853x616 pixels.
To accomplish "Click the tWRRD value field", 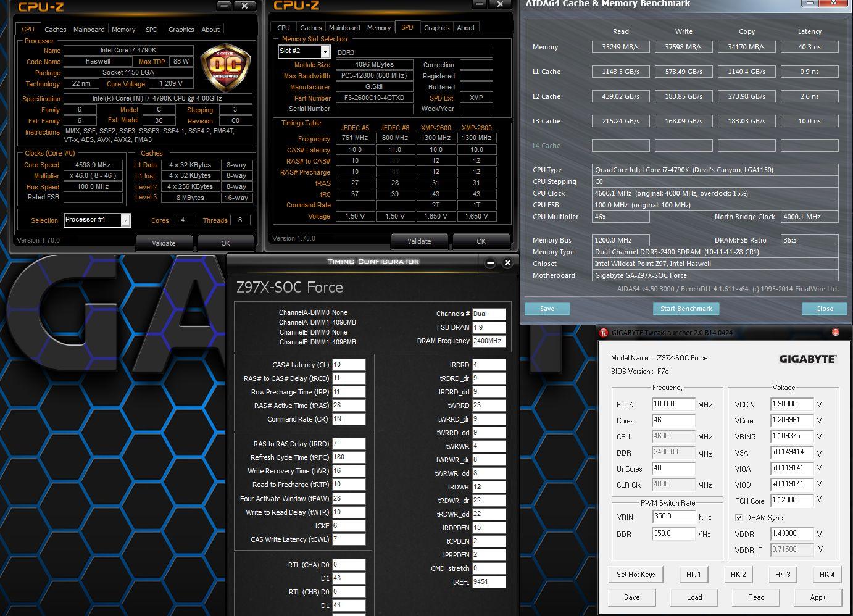I will coord(489,406).
